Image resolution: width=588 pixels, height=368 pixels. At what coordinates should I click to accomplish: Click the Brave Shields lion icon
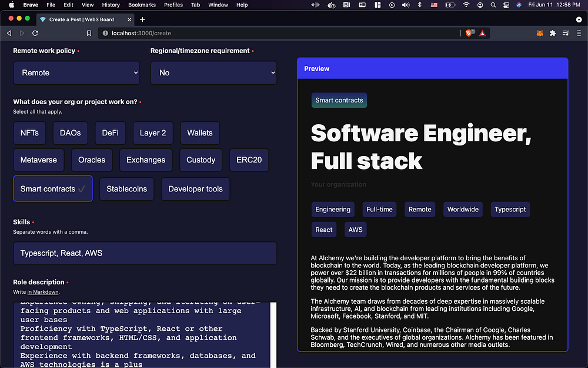pos(470,34)
